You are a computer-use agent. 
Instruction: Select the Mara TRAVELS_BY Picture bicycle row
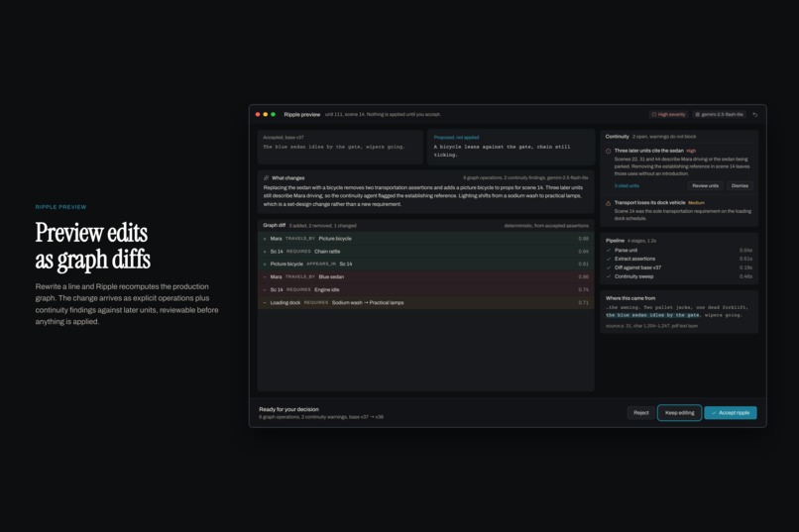click(x=425, y=239)
